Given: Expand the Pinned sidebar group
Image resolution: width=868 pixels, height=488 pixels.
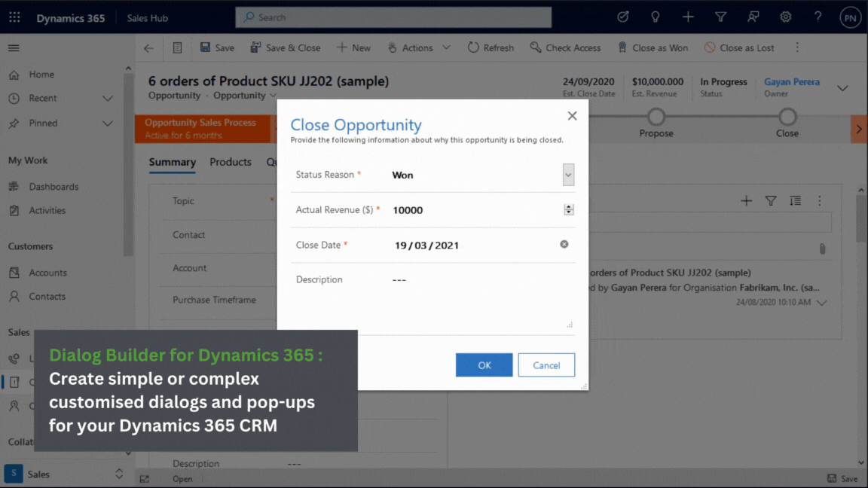Looking at the screenshot, I should pos(108,124).
